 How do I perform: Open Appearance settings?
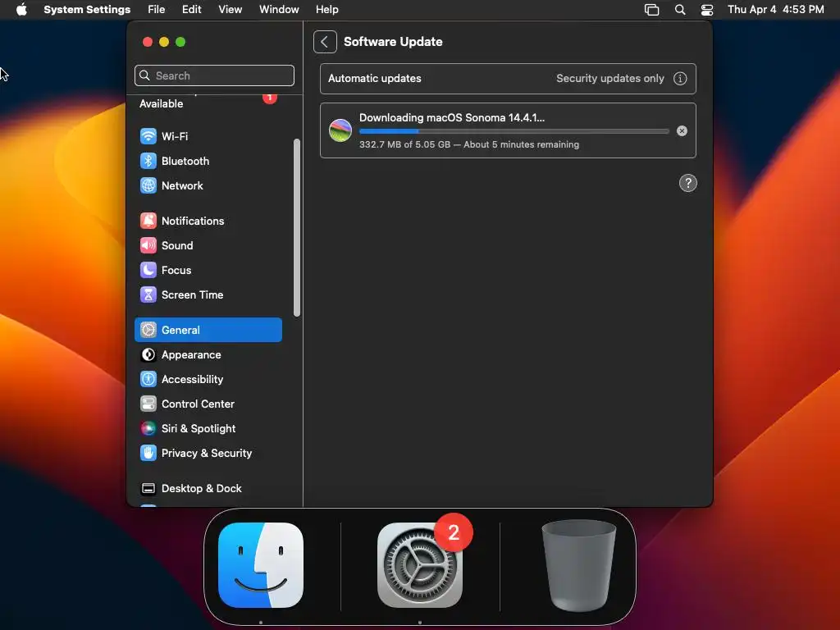pyautogui.click(x=208, y=354)
